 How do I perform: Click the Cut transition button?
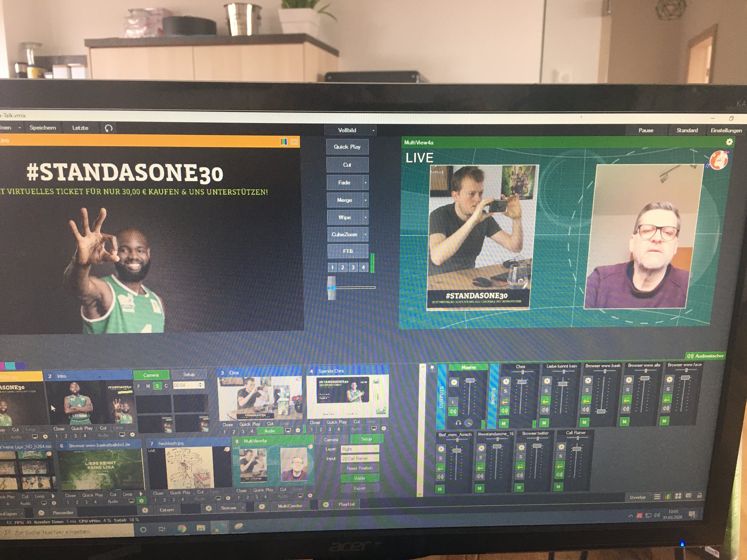point(347,165)
